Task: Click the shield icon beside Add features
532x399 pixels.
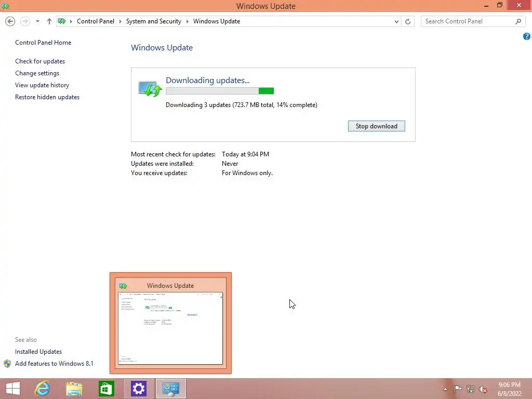Action: pos(7,364)
